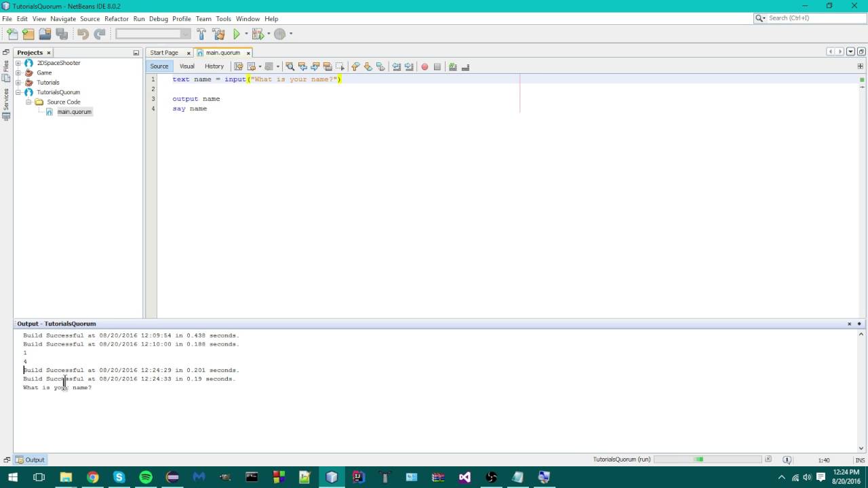Click the Toggle Bookmark icon
868x488 pixels.
380,66
